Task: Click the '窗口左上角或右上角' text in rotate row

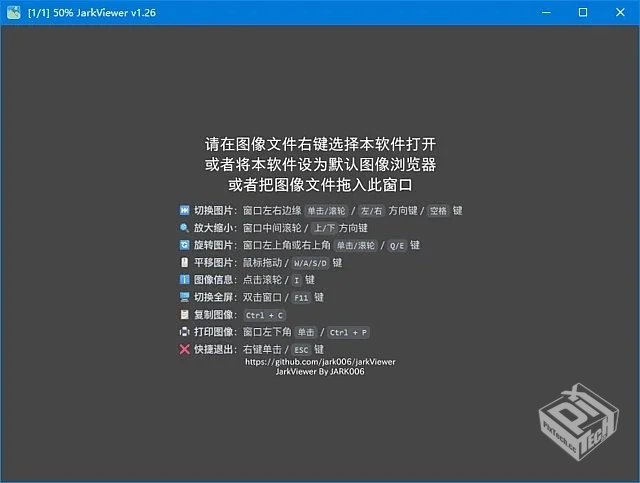Action: coord(287,245)
